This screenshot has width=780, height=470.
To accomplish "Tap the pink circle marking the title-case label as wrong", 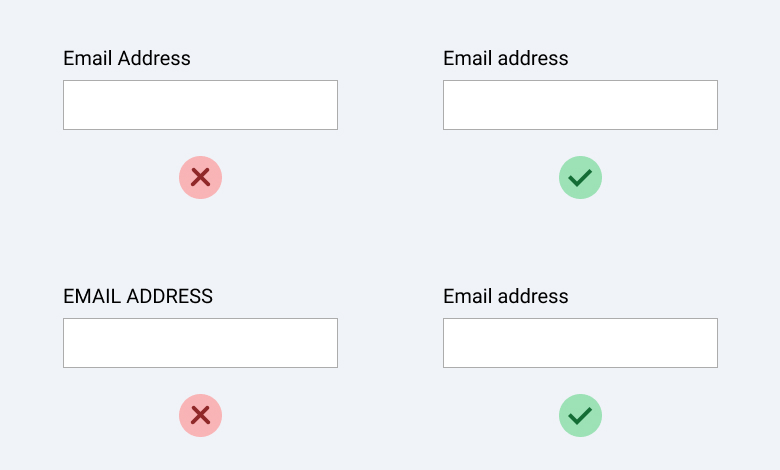I will pyautogui.click(x=200, y=178).
